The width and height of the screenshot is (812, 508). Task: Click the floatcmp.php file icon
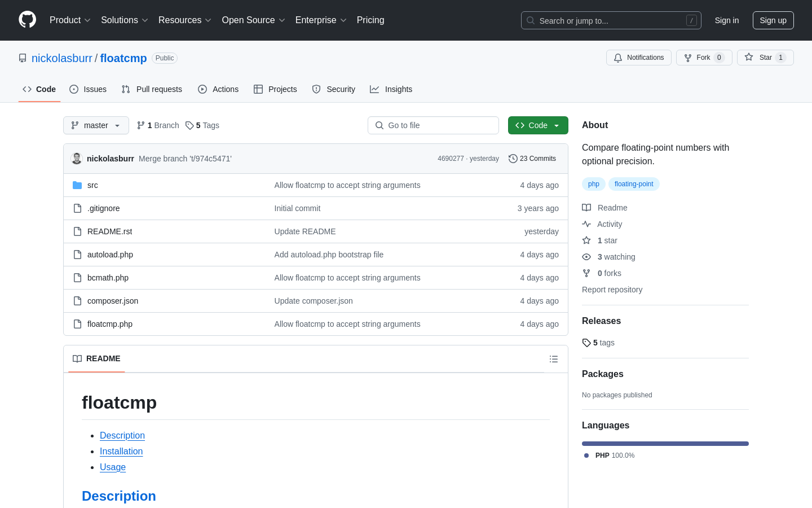[x=77, y=324]
